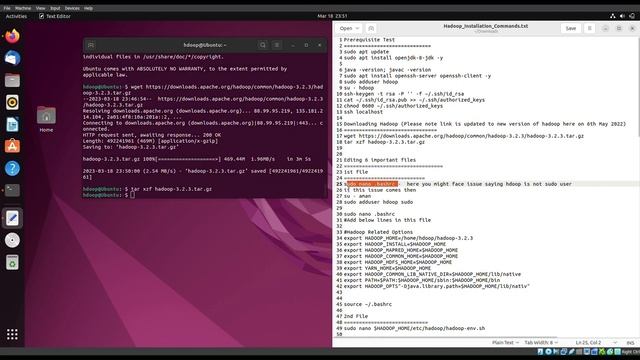Screen dimensions: 640x360
Task: Click 'sudo nano $HADOOP_HOME/etc/hadoop/hadoop-env.sh' line
Action: (x=414, y=328)
